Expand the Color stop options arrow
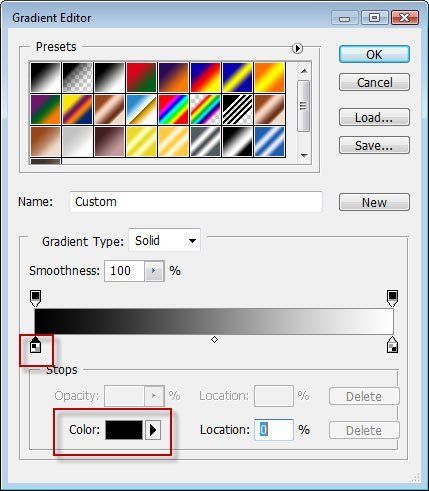Viewport: 429px width, 491px height. click(x=153, y=430)
